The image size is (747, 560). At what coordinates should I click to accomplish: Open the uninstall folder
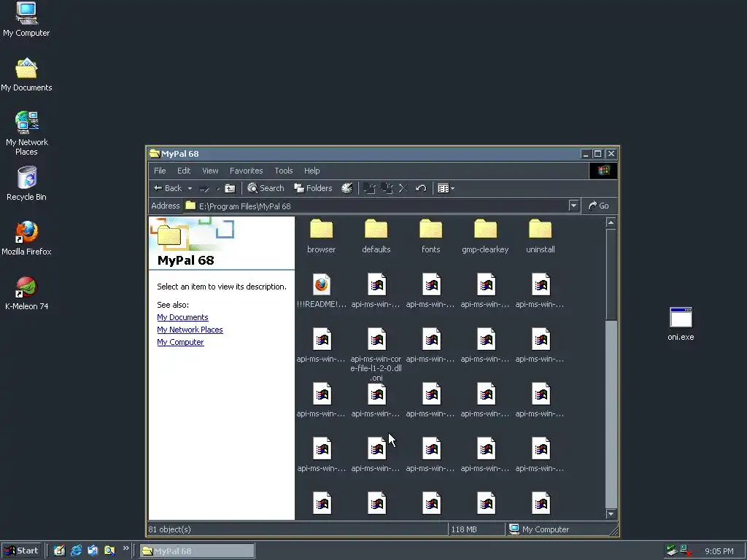(541, 236)
